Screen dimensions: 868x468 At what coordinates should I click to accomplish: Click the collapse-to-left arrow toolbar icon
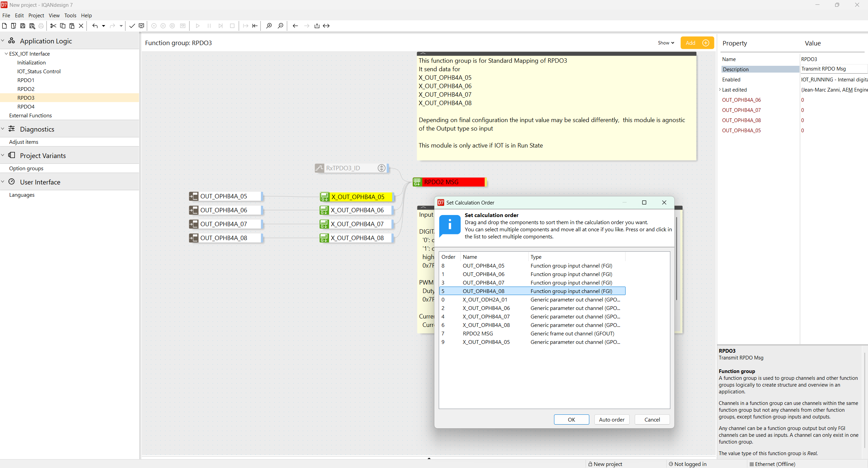pyautogui.click(x=255, y=26)
